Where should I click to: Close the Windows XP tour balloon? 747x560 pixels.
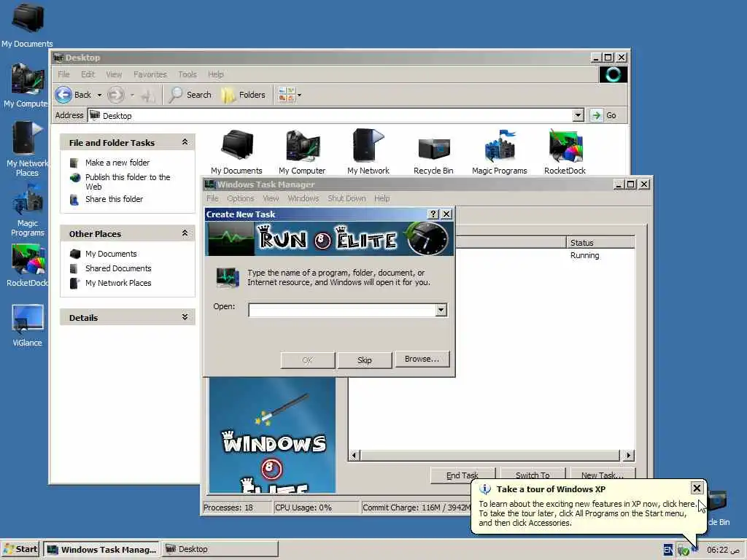[x=697, y=488]
